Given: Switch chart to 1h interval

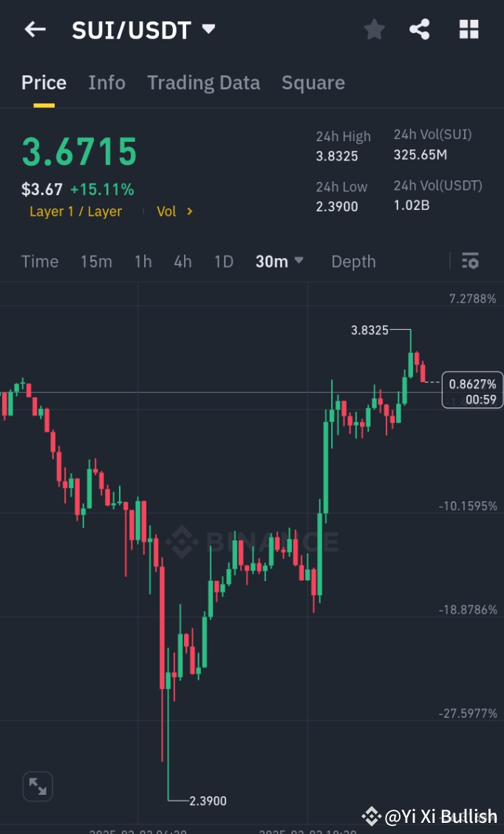Looking at the screenshot, I should 143,261.
